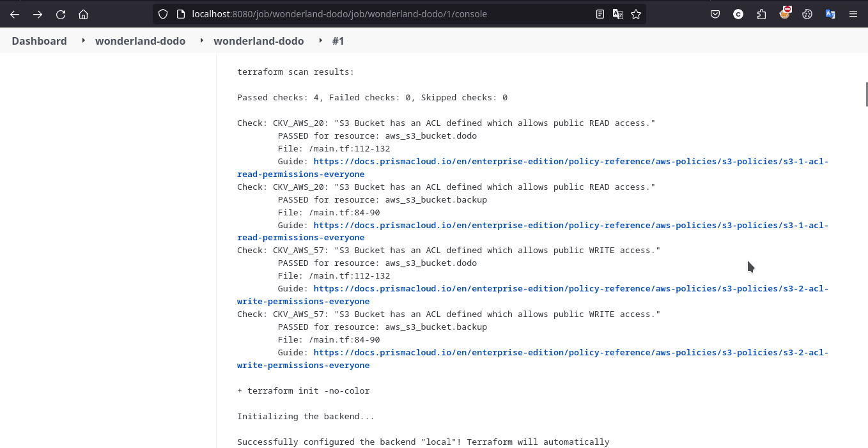Click the browser back arrow
Viewport: 868px width, 448px height.
coord(15,14)
